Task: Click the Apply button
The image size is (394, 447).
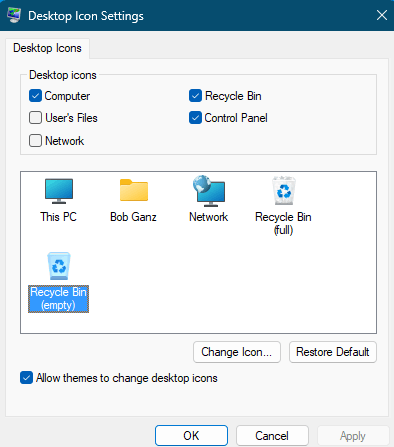Action: (353, 436)
